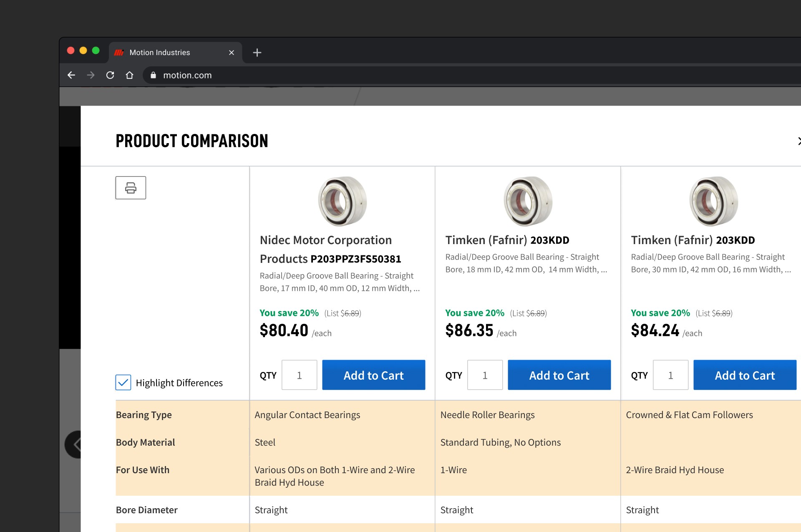801x532 pixels.
Task: Click the $80.40 price
Action: [284, 330]
